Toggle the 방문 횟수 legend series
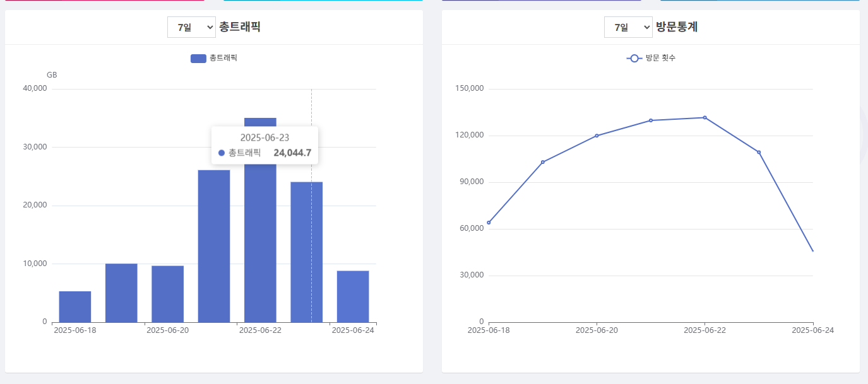Screen dimensions: 868x384 (x=651, y=58)
